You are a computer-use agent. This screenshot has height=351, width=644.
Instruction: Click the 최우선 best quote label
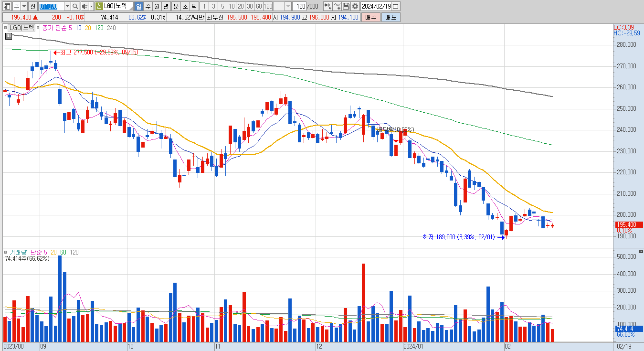(215, 17)
